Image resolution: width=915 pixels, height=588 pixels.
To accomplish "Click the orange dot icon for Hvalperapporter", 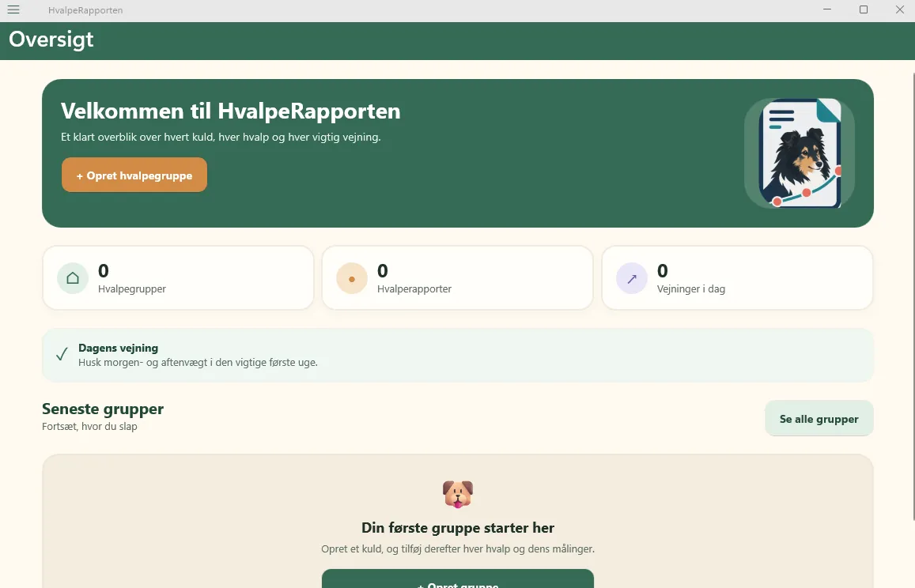I will [352, 278].
